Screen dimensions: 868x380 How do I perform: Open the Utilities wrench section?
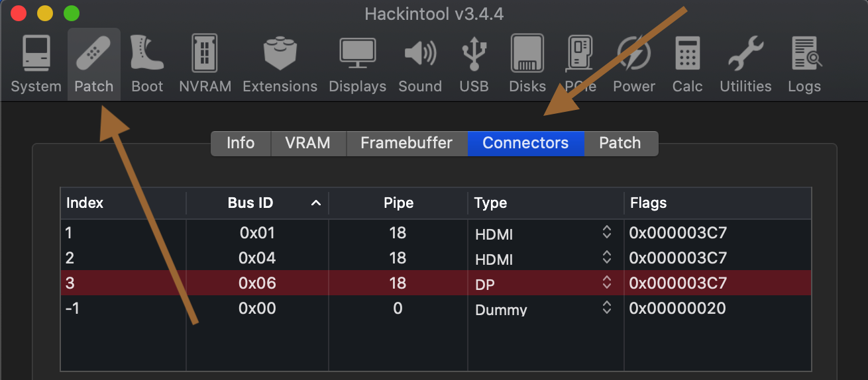pyautogui.click(x=745, y=64)
